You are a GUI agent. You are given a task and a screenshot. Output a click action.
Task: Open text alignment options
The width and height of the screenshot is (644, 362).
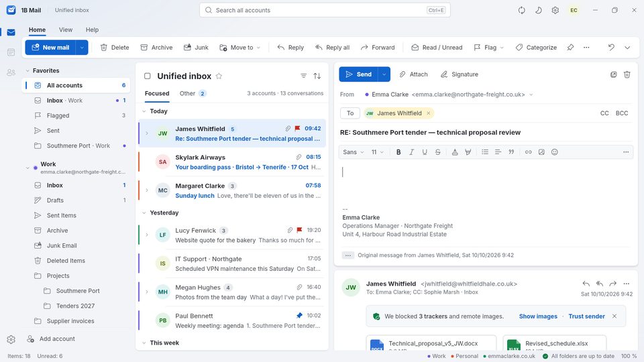(498, 152)
